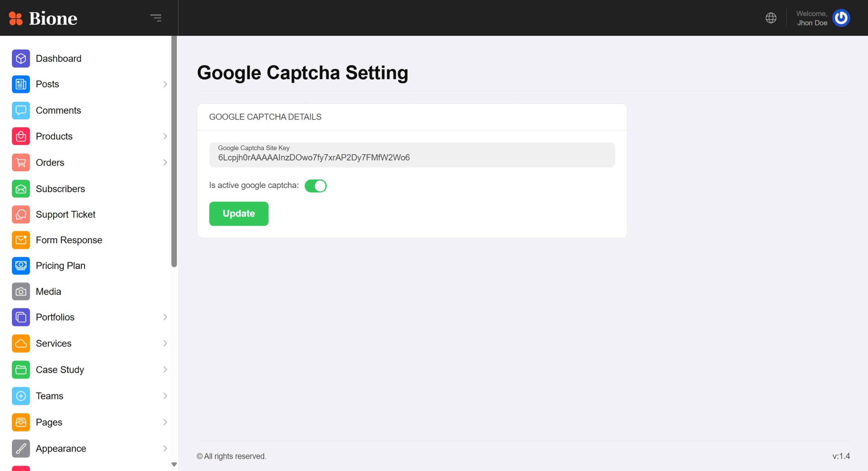Click the Pricing Plan money icon
Viewport: 868px width, 471px height.
(21, 266)
